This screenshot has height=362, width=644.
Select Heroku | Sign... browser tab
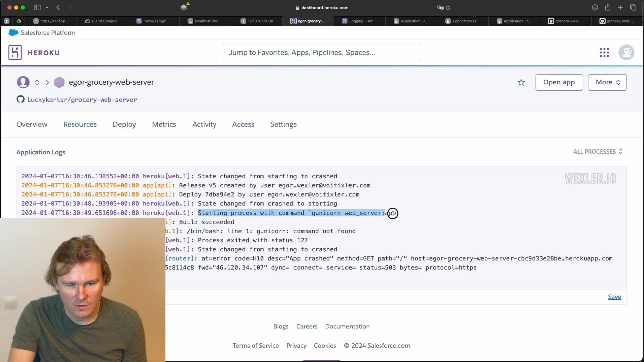click(154, 21)
